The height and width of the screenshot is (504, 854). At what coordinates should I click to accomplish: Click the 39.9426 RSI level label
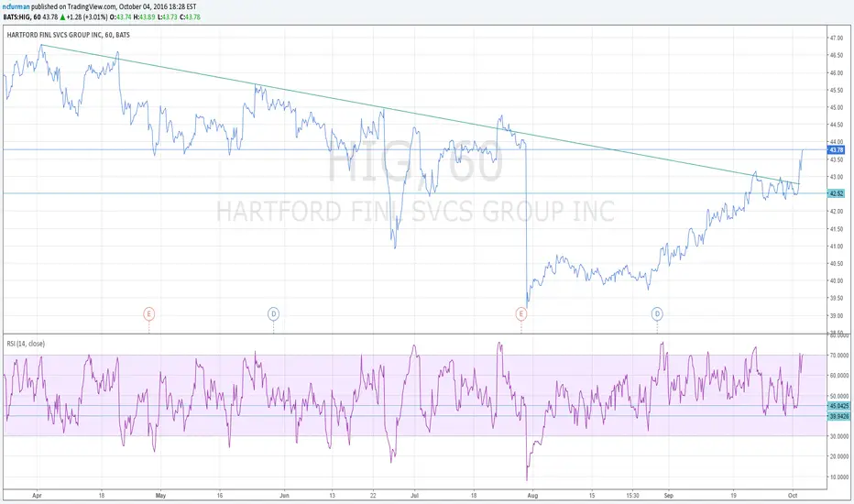coord(838,416)
